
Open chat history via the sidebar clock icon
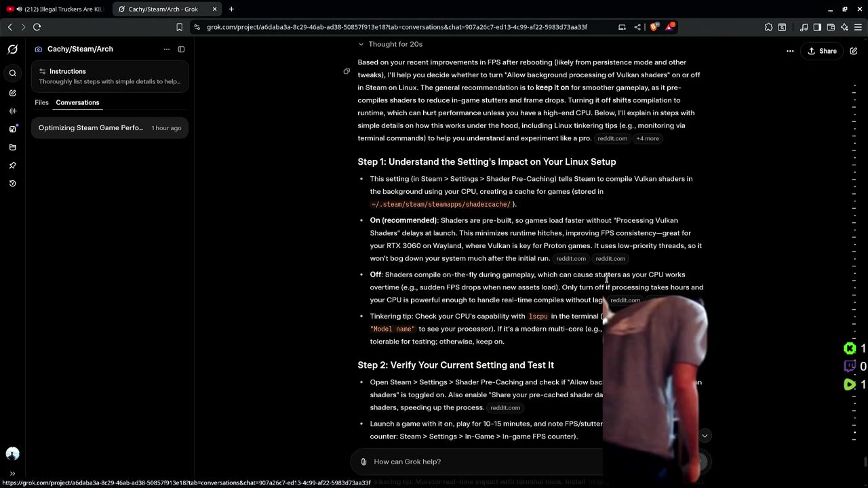point(12,184)
